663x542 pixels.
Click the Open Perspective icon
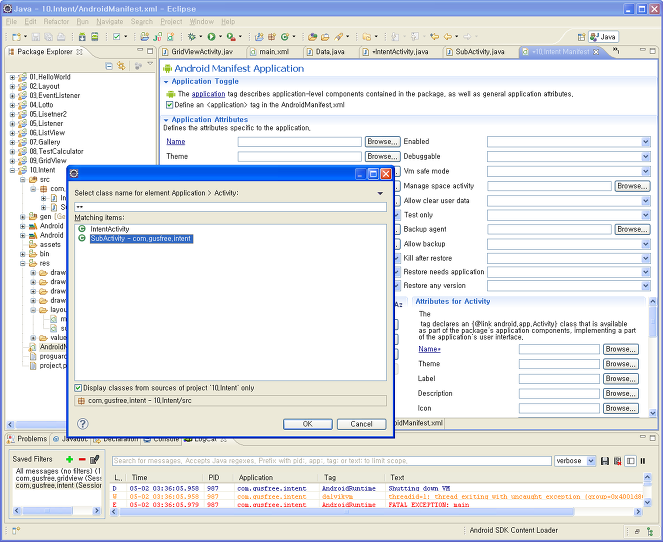click(x=581, y=37)
